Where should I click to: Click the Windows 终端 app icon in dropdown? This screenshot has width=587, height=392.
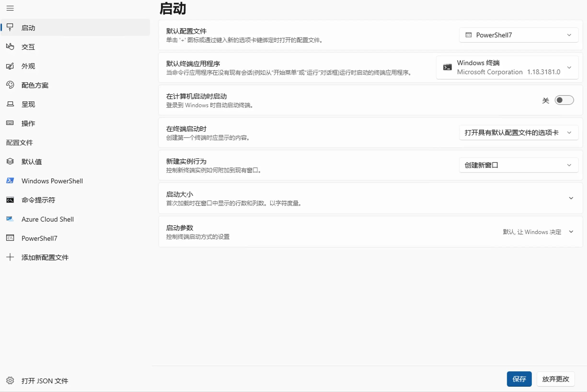(447, 67)
